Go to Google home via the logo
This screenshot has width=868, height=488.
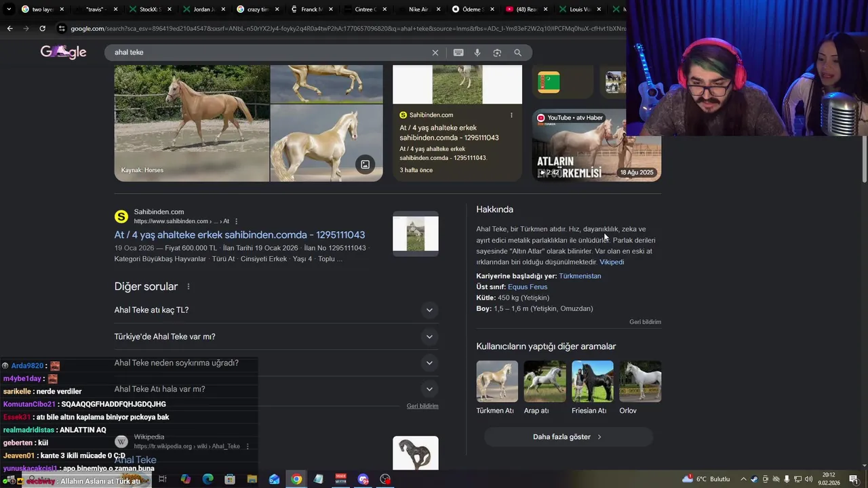pos(63,52)
